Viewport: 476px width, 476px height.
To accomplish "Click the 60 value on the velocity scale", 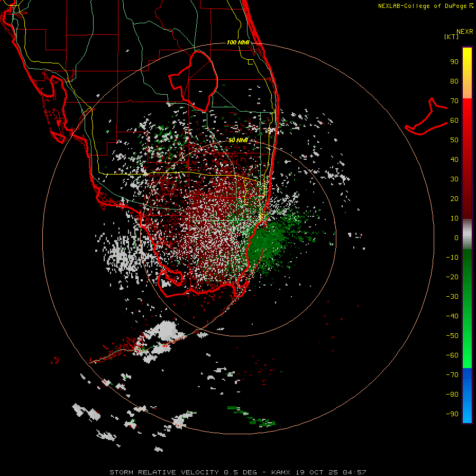I will (x=454, y=120).
